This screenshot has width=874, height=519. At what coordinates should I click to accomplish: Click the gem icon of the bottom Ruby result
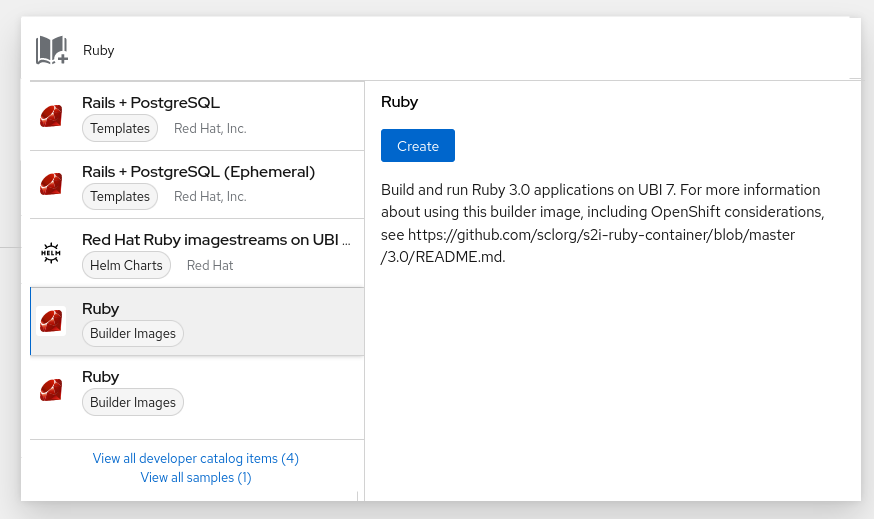click(51, 389)
